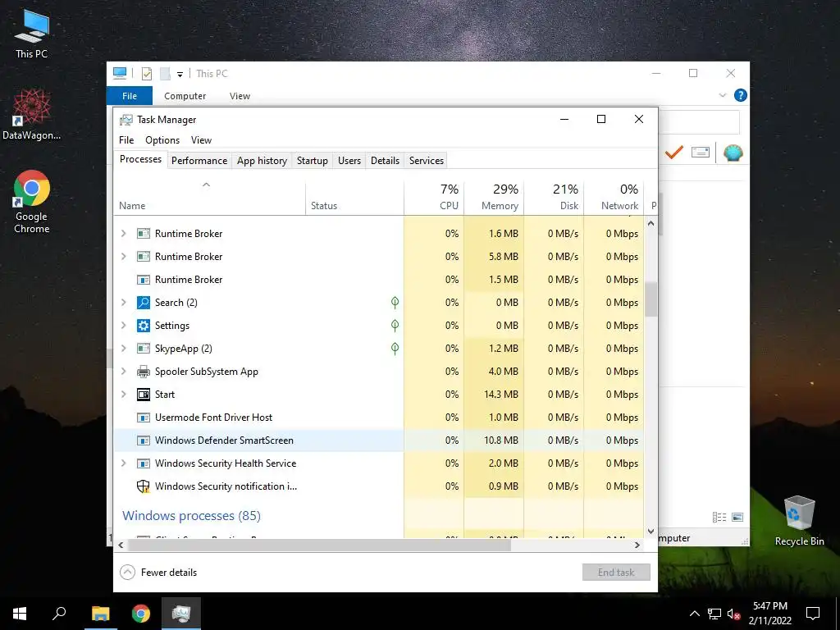
Task: Click the End task button
Action: tap(616, 572)
